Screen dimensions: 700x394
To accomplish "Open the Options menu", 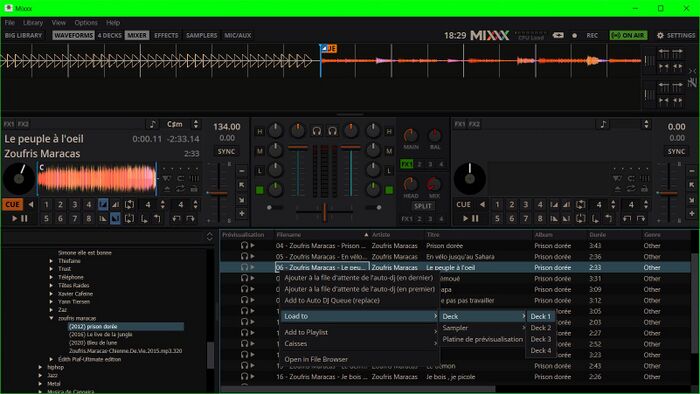I will pyautogui.click(x=86, y=22).
